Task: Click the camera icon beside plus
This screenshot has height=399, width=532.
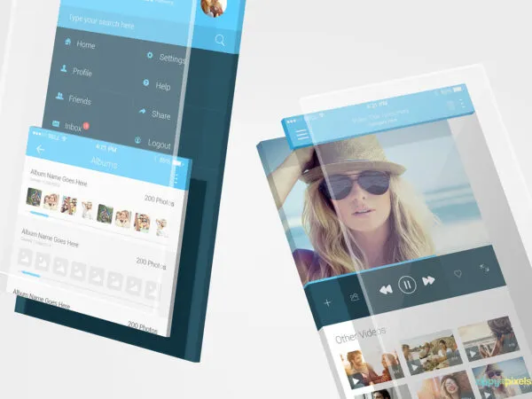Action: pyautogui.click(x=354, y=297)
